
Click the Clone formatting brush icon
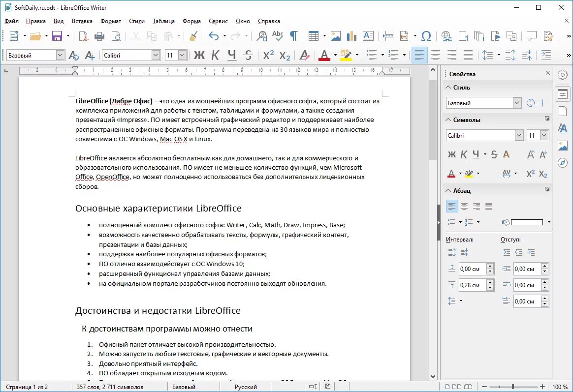point(193,36)
